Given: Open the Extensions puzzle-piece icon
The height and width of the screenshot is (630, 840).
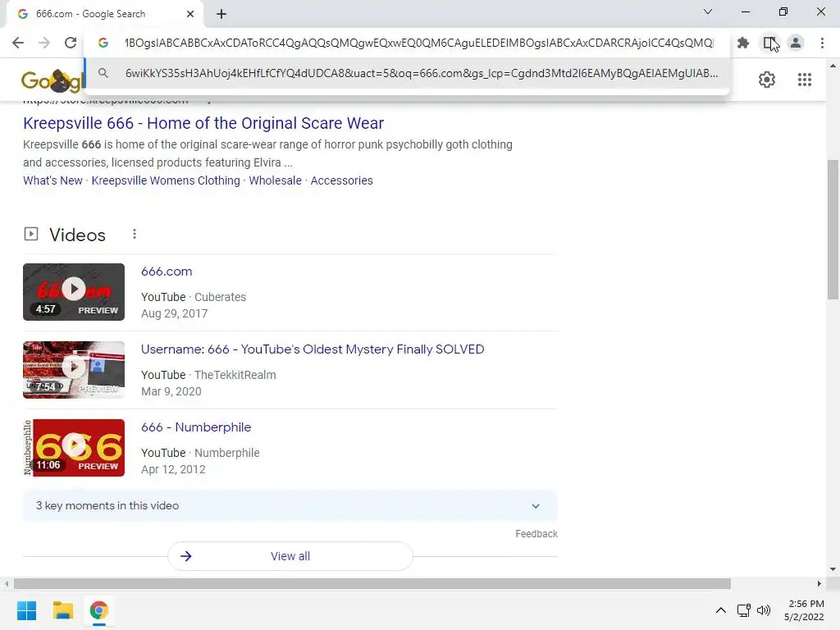Looking at the screenshot, I should pos(743,43).
